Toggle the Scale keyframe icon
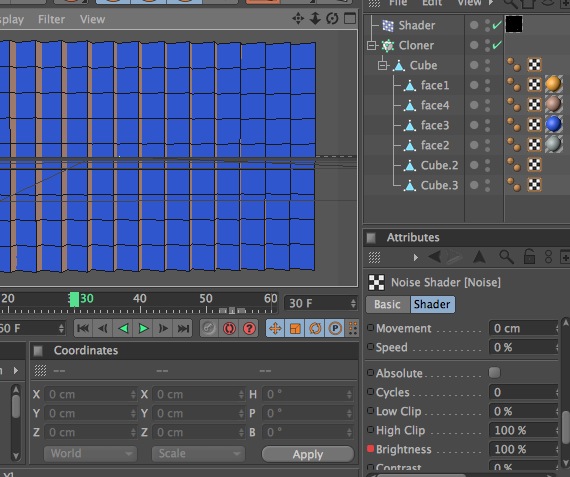 295,329
